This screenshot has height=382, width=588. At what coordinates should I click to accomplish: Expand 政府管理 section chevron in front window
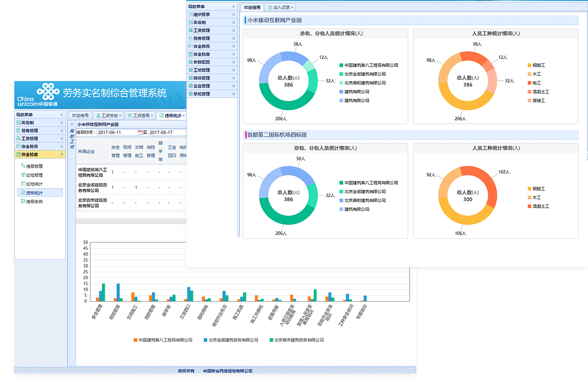pos(234,78)
